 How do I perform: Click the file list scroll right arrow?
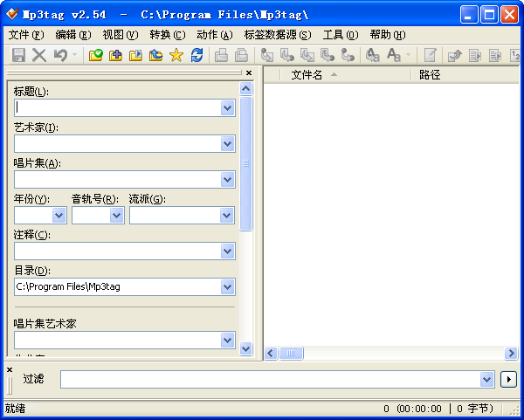[511, 353]
